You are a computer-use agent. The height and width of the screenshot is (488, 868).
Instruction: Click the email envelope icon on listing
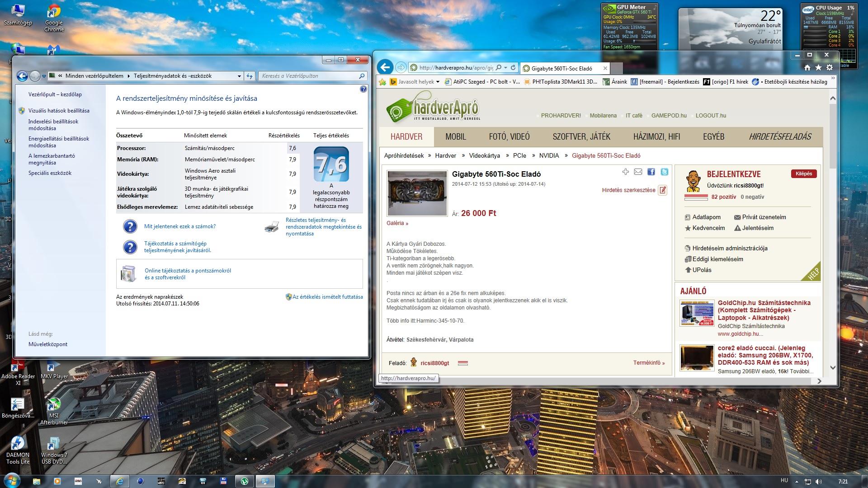[638, 172]
